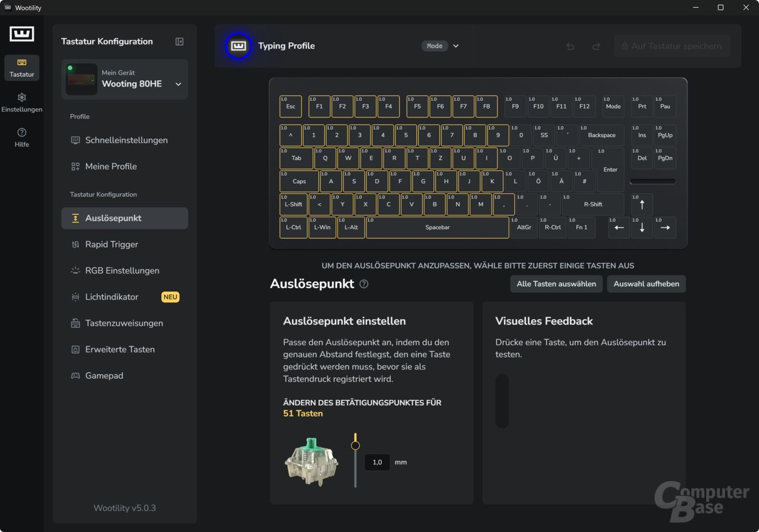This screenshot has width=759, height=532.
Task: Click the Wootility logo at top left
Action: (22, 34)
